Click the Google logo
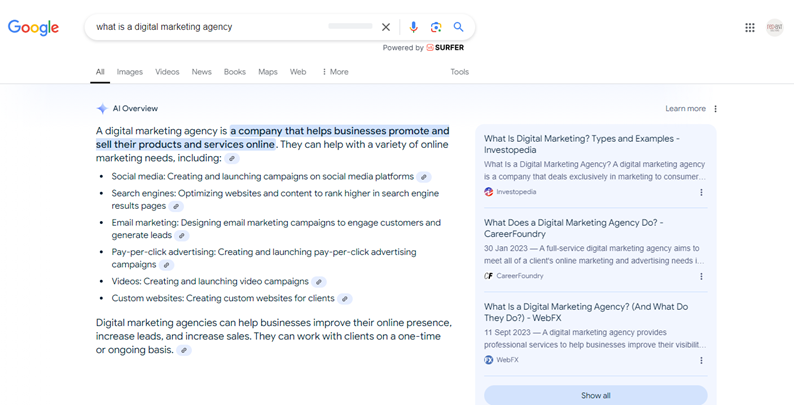The height and width of the screenshot is (405, 794). pyautogui.click(x=33, y=27)
